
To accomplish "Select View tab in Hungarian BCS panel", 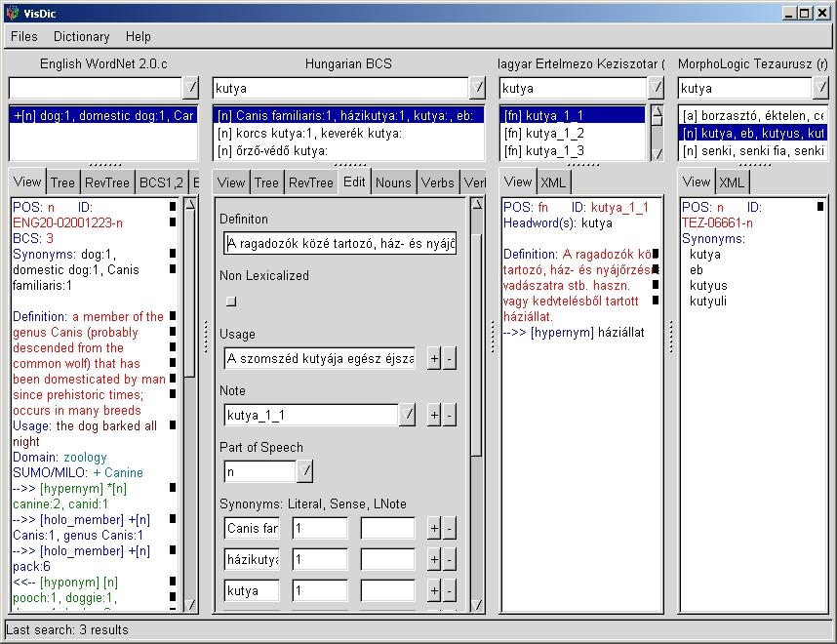I will click(x=231, y=182).
